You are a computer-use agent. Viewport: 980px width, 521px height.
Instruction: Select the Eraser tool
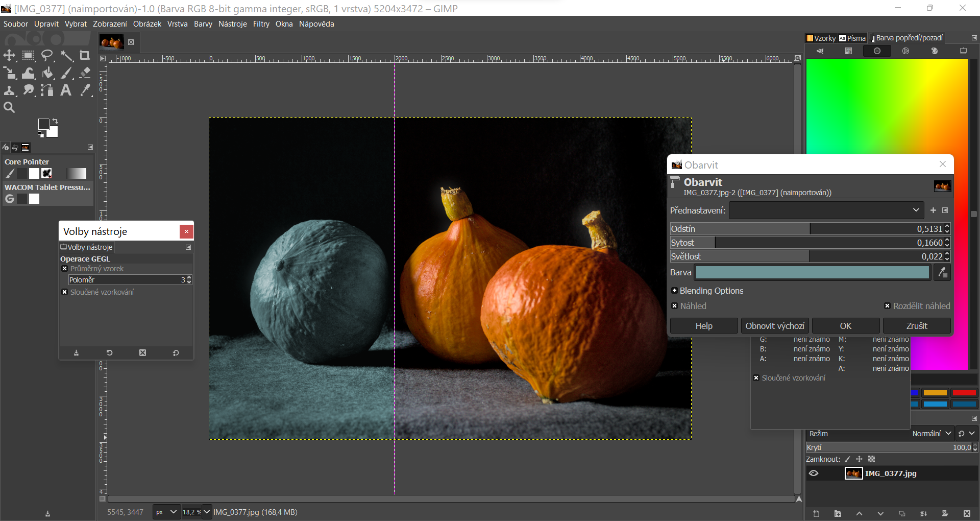tap(85, 73)
